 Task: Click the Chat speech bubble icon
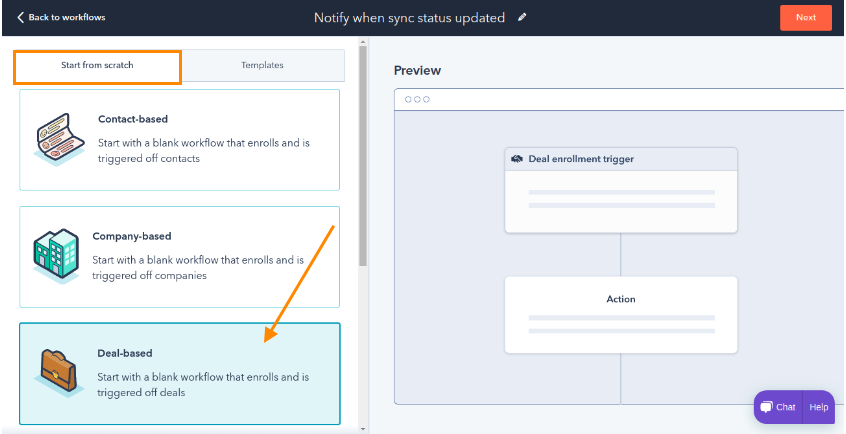click(767, 408)
